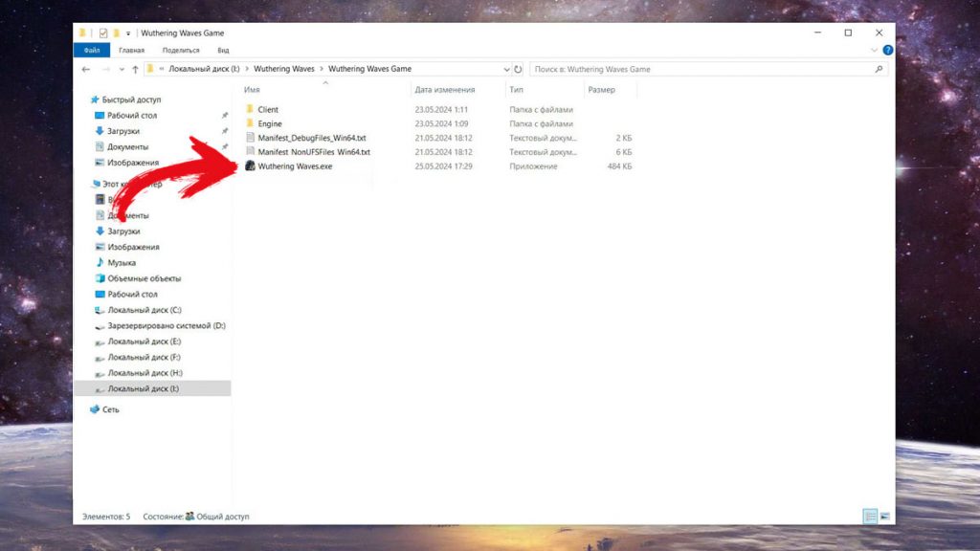Select Wuthering Waves.exe application
This screenshot has height=551, width=980.
tap(295, 166)
